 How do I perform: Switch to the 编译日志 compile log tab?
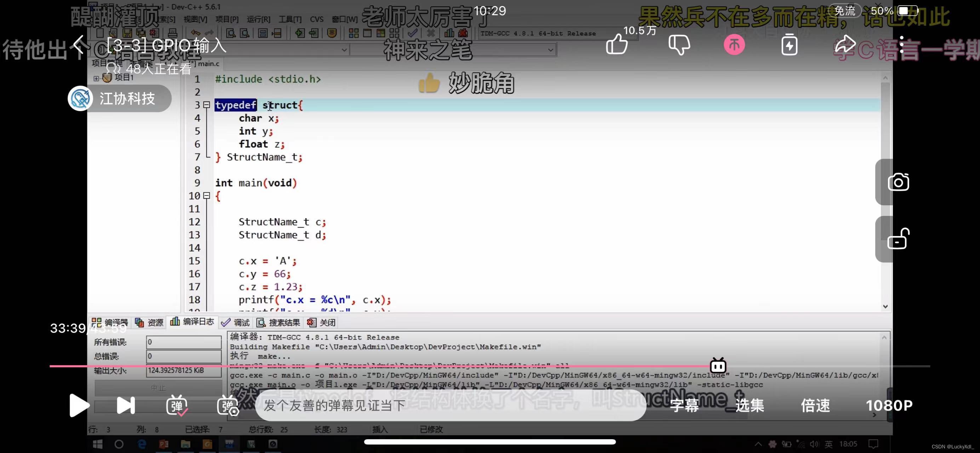pos(192,322)
